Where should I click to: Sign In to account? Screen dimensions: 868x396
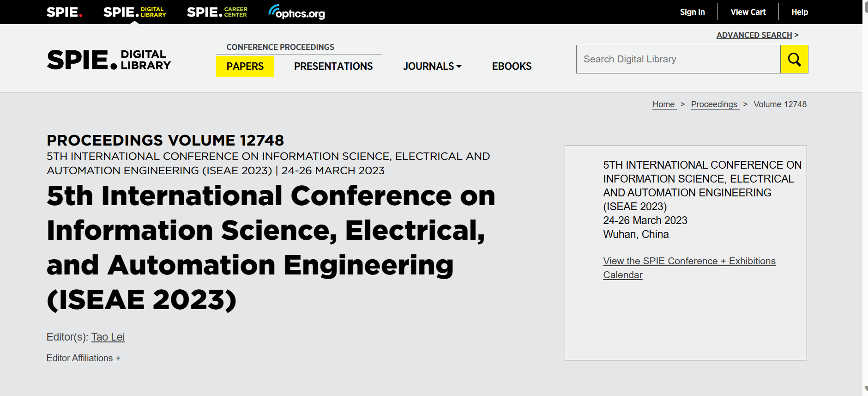point(692,12)
